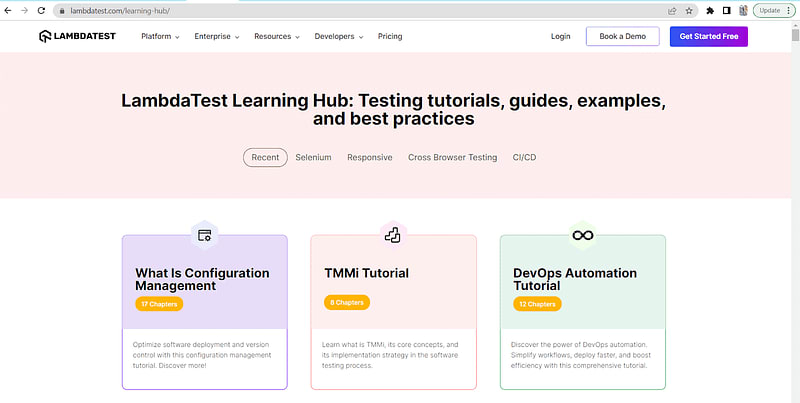Expand the Platform dropdown menu
The width and height of the screenshot is (800, 403).
coord(160,37)
